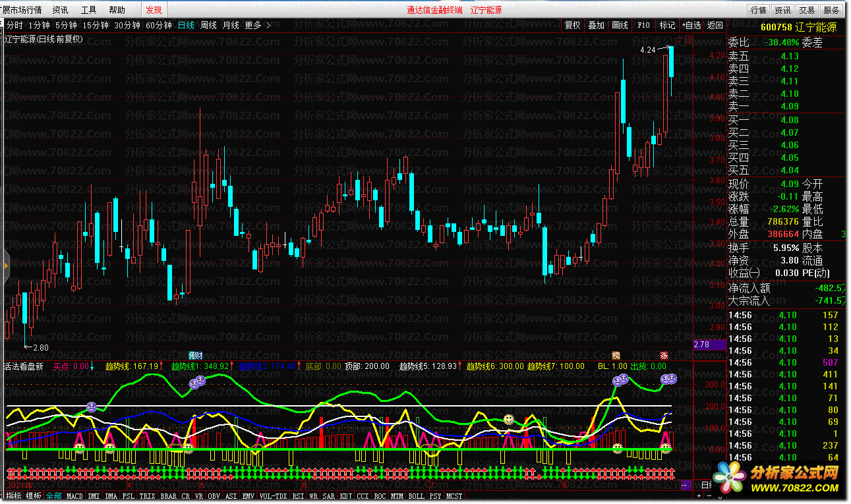Click the 换手 value 5.95%
851x504 pixels.
click(x=786, y=248)
